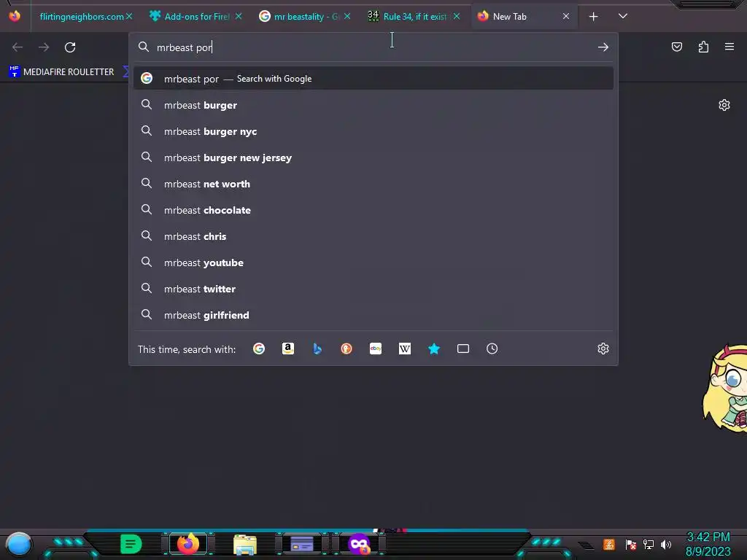Expand the list all tabs chevron
This screenshot has height=560, width=747.
[623, 16]
